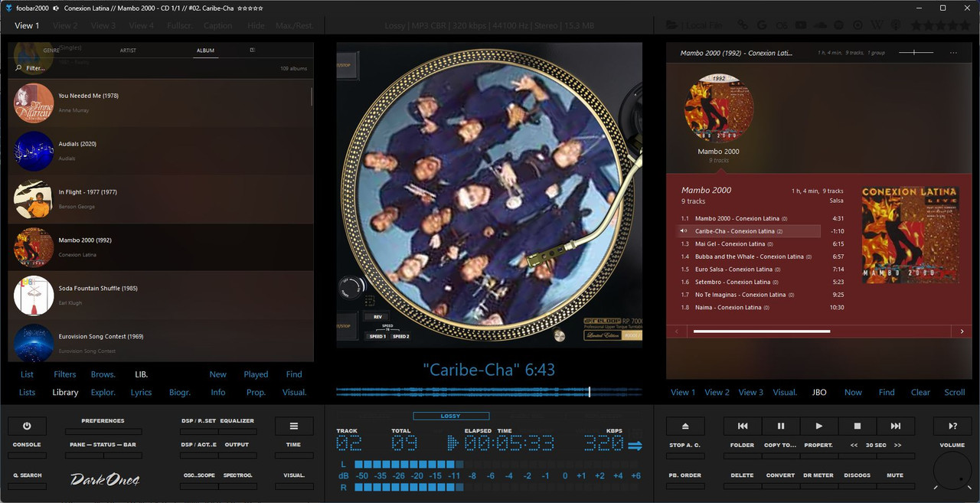Screen dimensions: 980x503
Task: Click the library filter search icon
Action: click(x=18, y=68)
